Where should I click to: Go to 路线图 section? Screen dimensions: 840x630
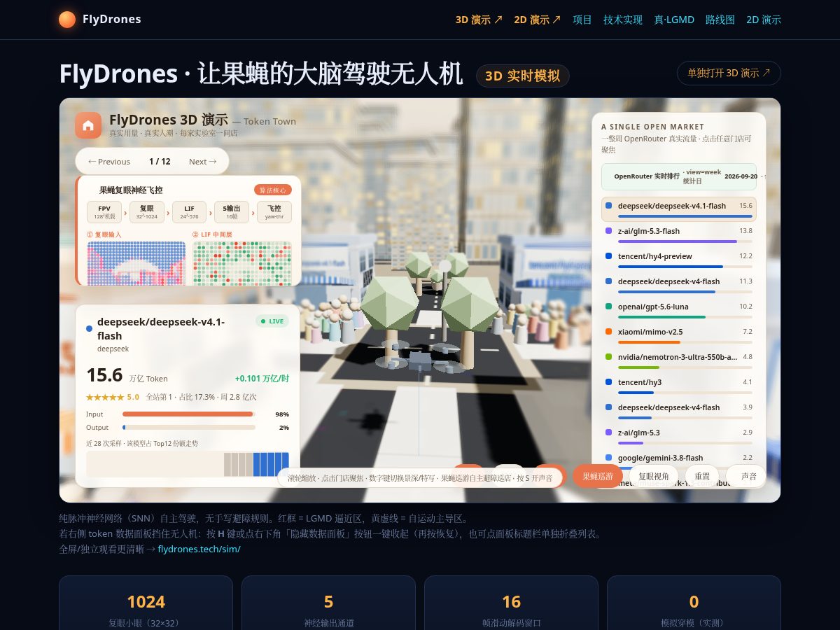(x=720, y=20)
